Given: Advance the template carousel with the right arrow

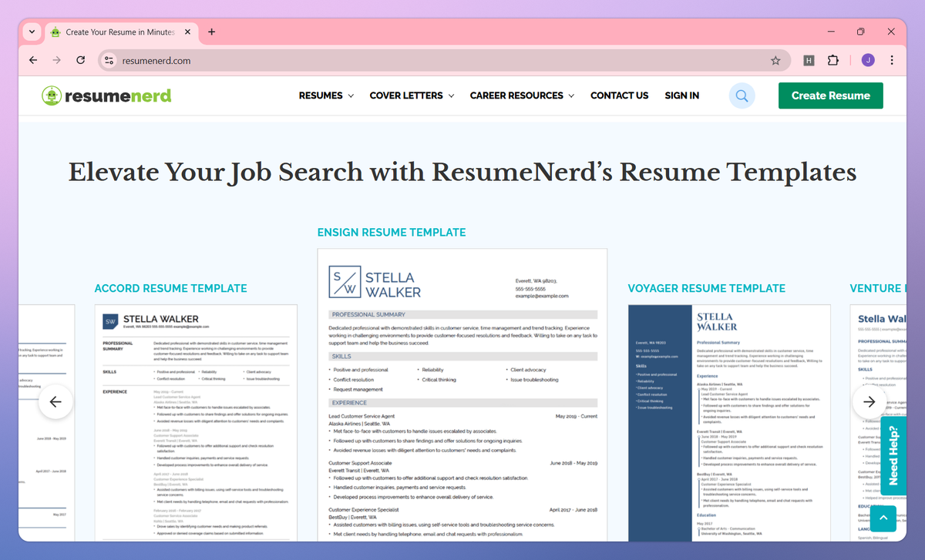Looking at the screenshot, I should click(x=869, y=401).
